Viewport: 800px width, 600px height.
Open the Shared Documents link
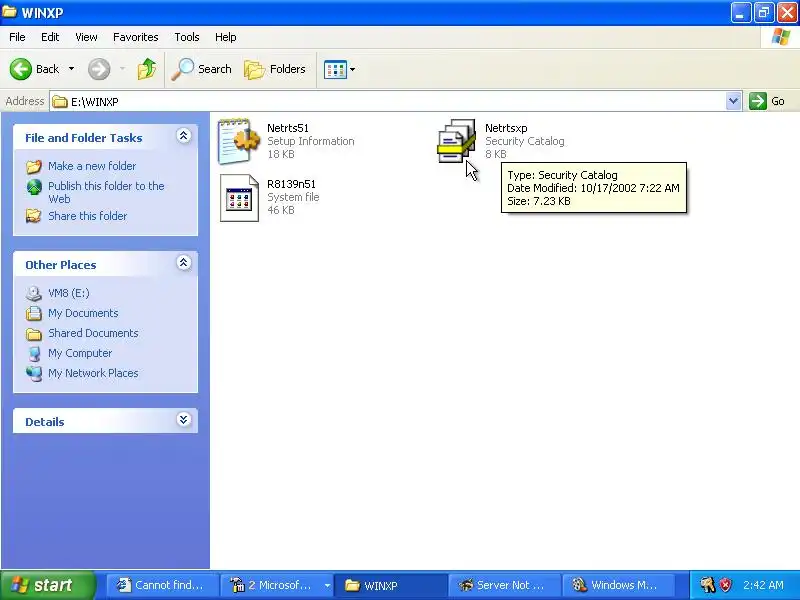[93, 333]
